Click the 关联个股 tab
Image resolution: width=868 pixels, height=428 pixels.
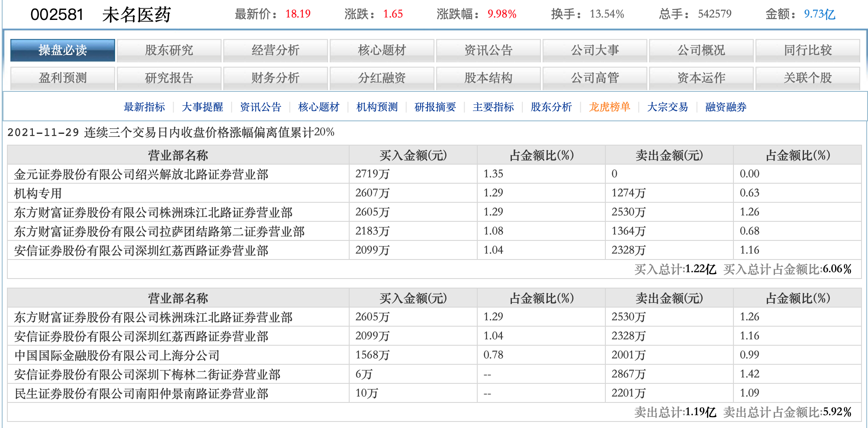coord(807,78)
